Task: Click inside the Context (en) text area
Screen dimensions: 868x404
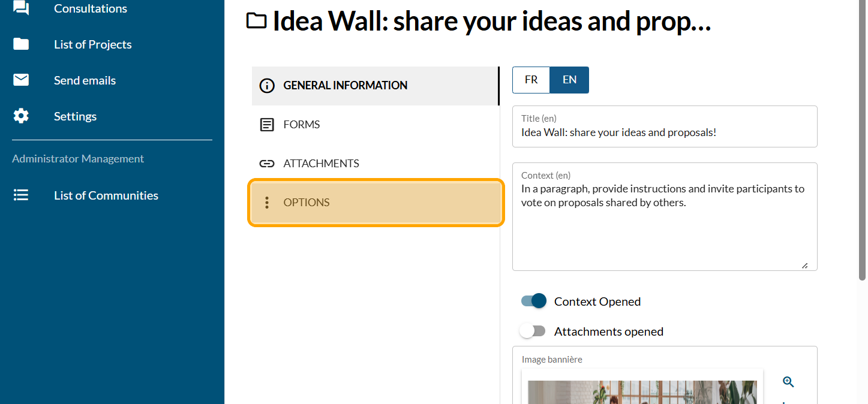Action: [x=665, y=228]
